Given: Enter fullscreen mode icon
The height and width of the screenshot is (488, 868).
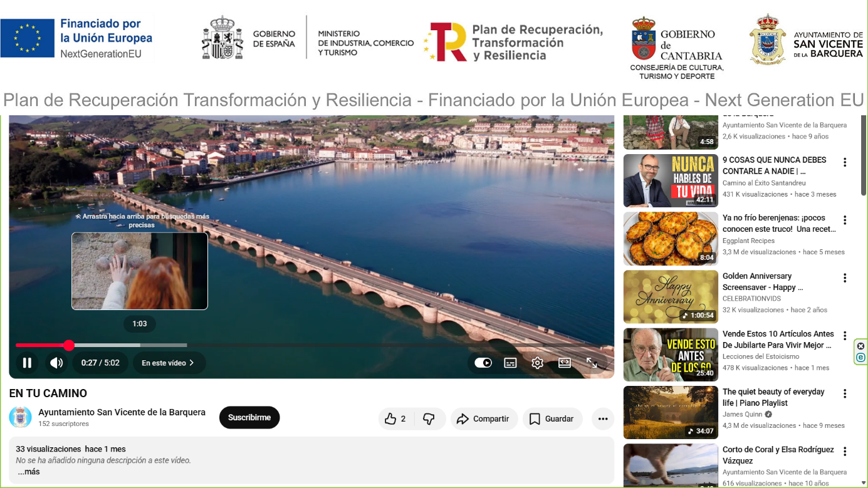Looking at the screenshot, I should pyautogui.click(x=592, y=363).
